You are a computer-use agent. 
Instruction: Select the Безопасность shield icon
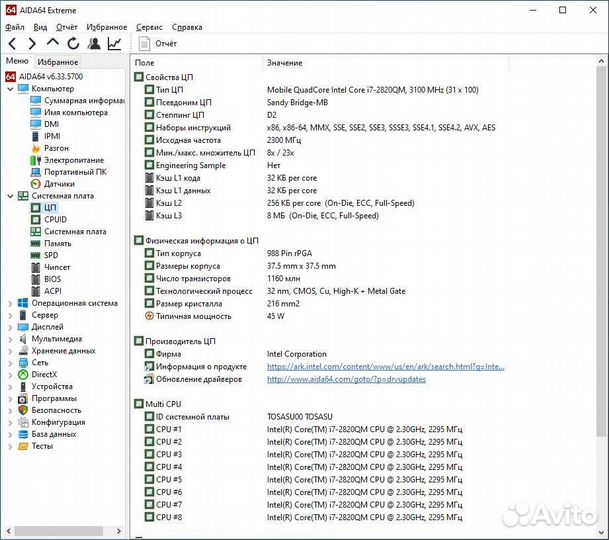pyautogui.click(x=23, y=411)
